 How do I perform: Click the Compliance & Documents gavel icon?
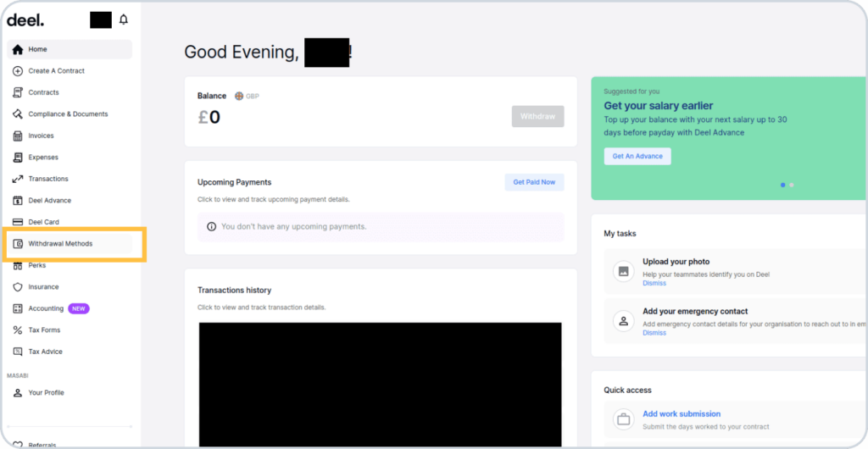(18, 114)
